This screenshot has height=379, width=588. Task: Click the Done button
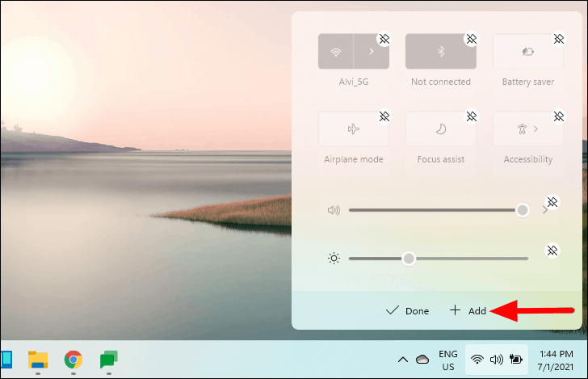click(x=407, y=310)
